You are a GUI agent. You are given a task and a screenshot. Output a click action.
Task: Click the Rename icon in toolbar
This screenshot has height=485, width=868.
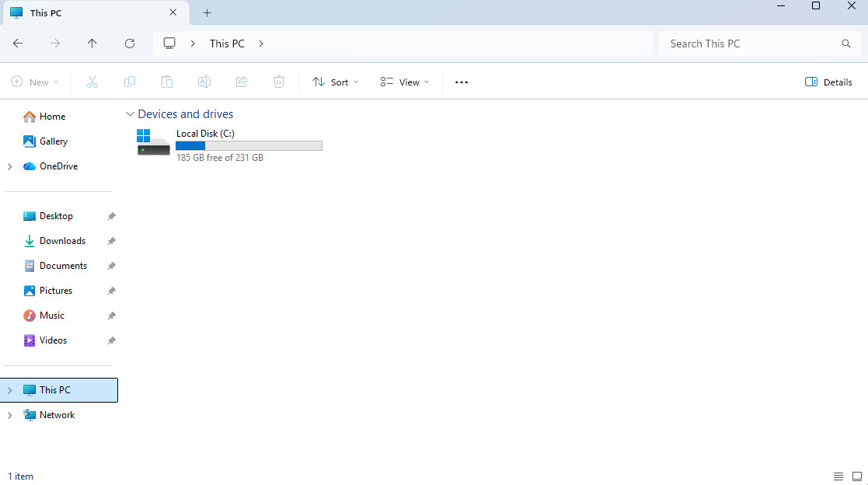(204, 82)
